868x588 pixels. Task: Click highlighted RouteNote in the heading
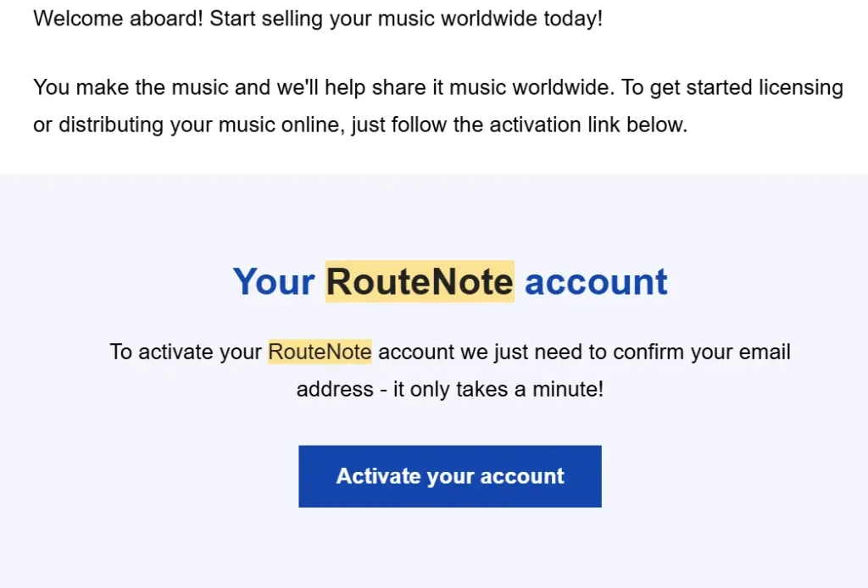[x=420, y=281]
